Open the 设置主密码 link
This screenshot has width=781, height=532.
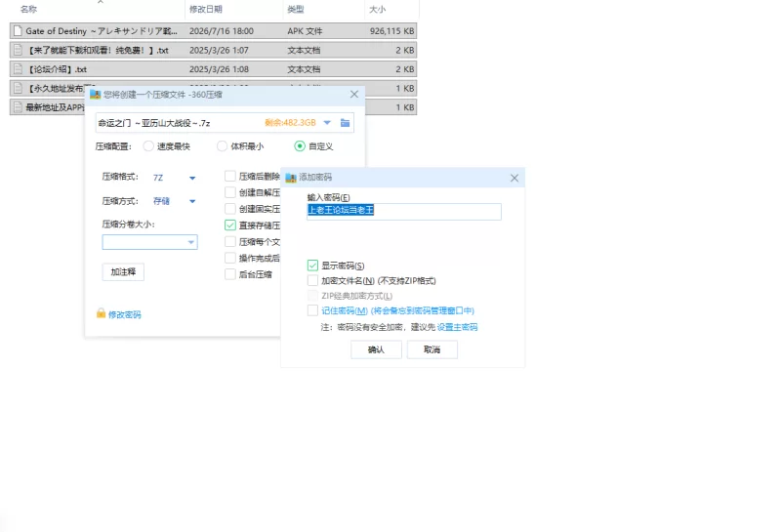click(x=457, y=327)
